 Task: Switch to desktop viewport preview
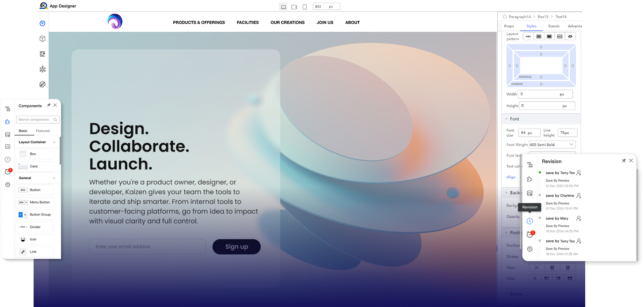coord(283,7)
